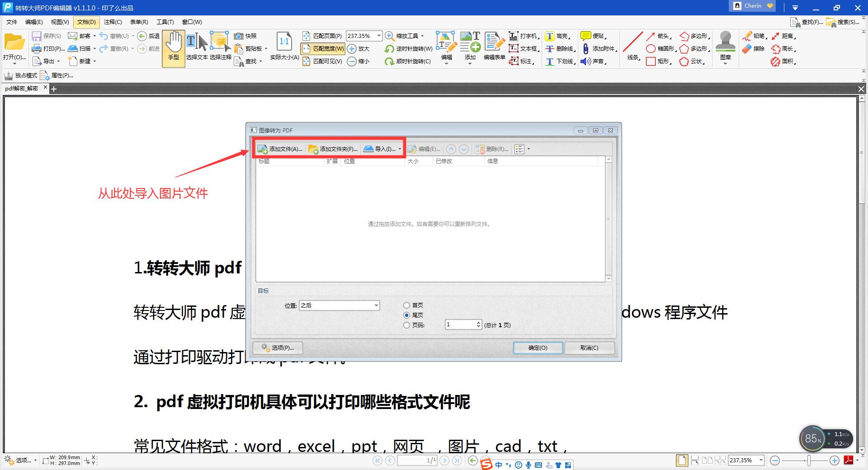Choose the Last Page (尾页) radio option
Screen dimensions: 868x470
pos(406,315)
